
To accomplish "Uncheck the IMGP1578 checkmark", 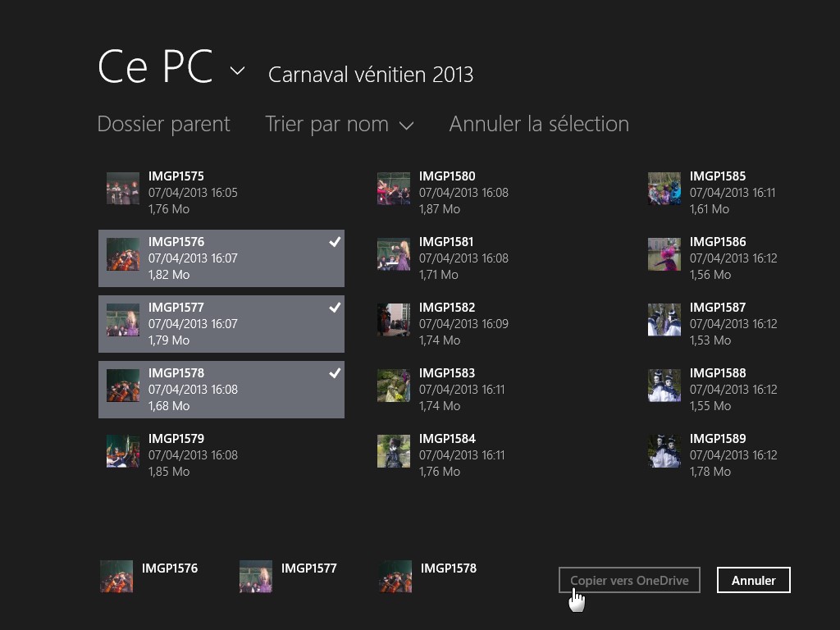I will click(335, 373).
